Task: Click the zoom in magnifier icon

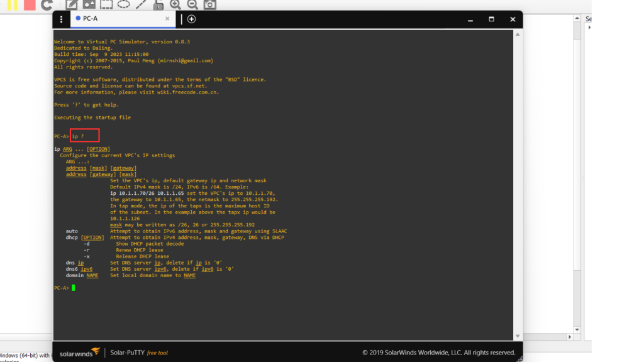Action: tap(175, 4)
